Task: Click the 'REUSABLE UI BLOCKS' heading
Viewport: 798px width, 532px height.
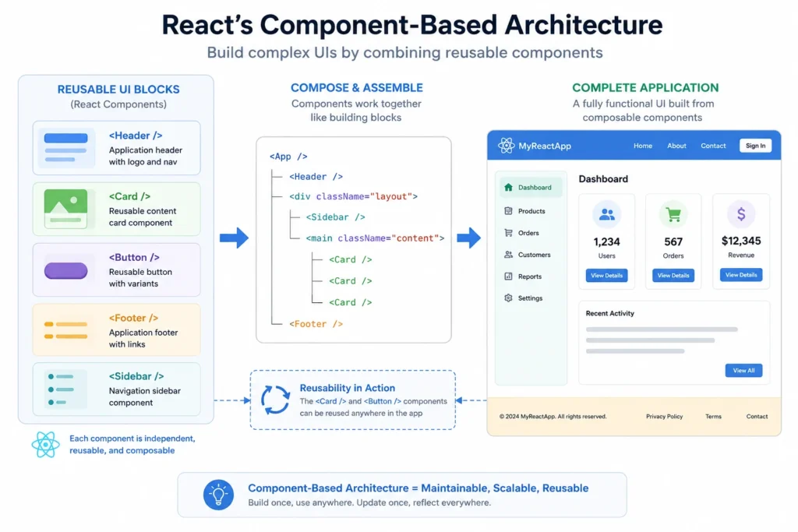Action: [x=118, y=90]
